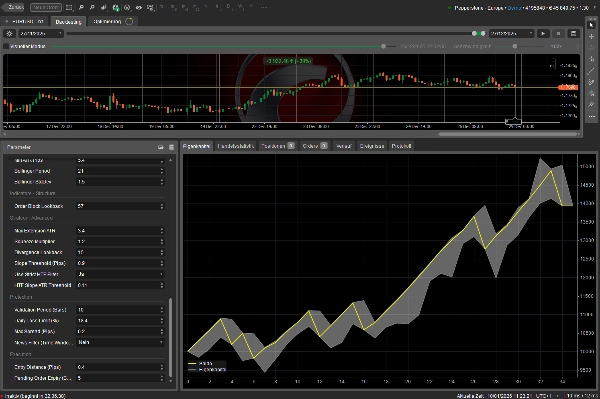Open the Protokoll tab
This screenshot has width=600, height=399.
pos(401,146)
